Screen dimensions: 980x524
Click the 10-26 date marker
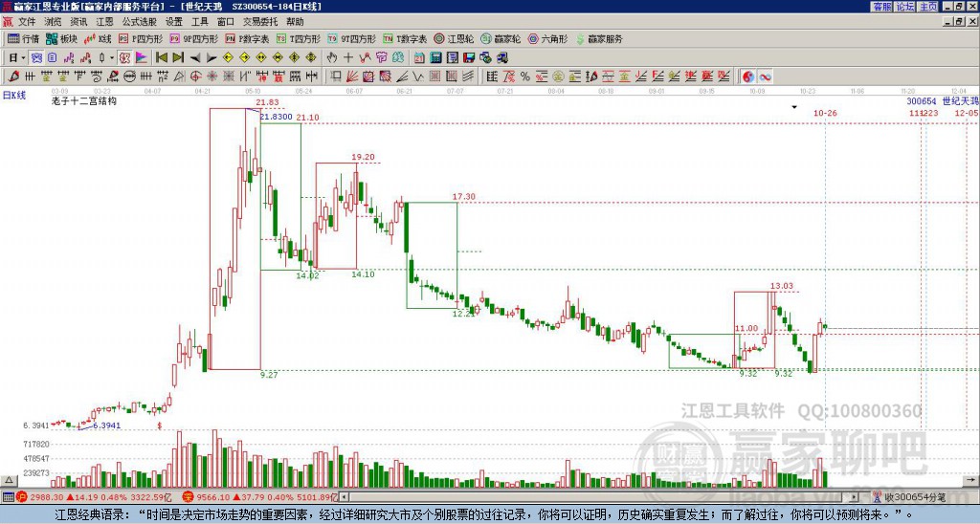825,113
